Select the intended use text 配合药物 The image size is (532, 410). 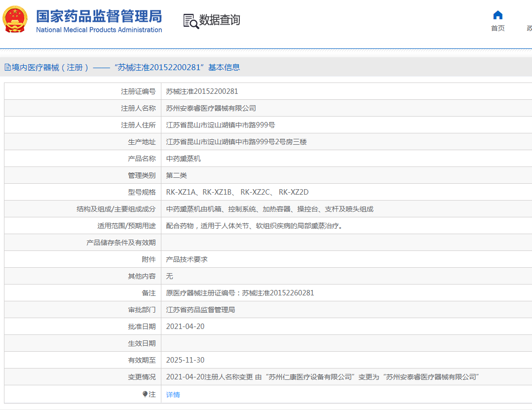pyautogui.click(x=255, y=226)
